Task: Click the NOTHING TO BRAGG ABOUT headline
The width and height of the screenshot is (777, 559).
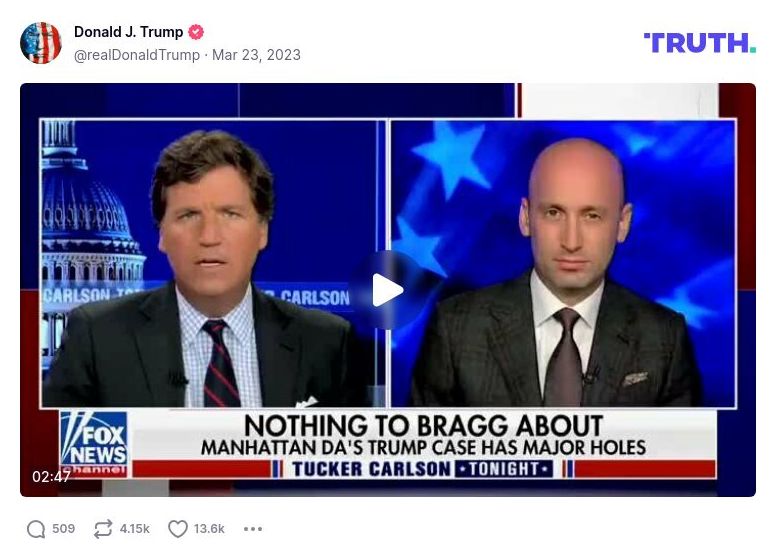Action: click(x=423, y=426)
